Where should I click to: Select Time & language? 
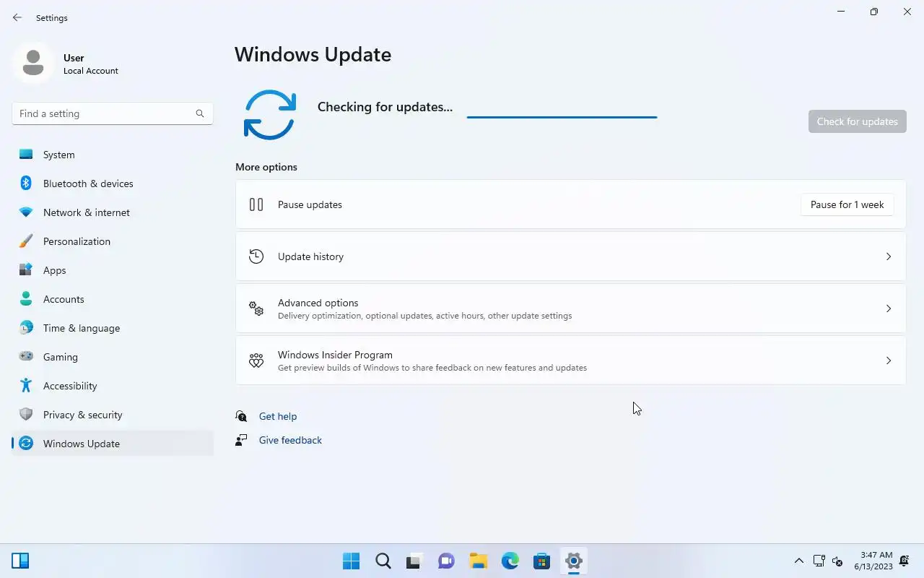(113, 328)
